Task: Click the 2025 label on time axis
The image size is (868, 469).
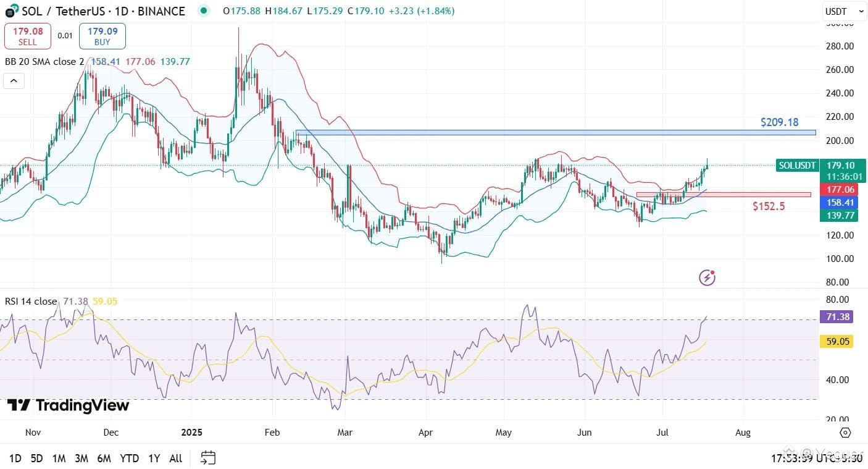Action: [191, 433]
